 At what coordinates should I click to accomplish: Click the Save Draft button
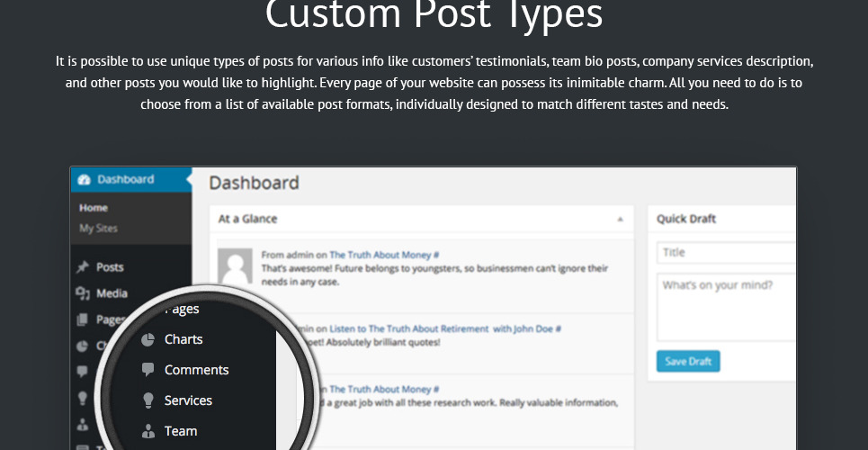[688, 361]
